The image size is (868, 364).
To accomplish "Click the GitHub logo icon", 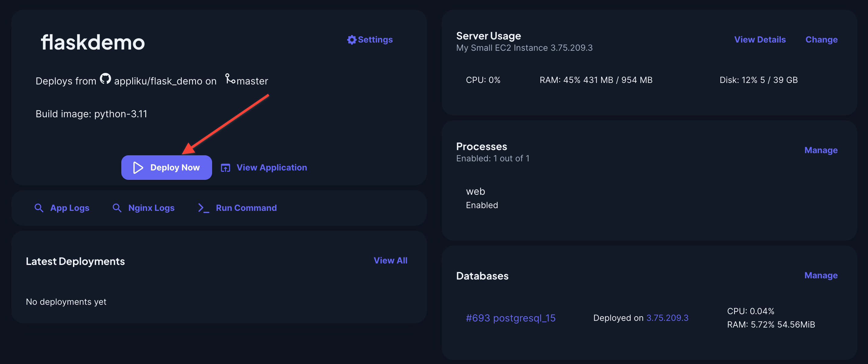I will (x=105, y=79).
